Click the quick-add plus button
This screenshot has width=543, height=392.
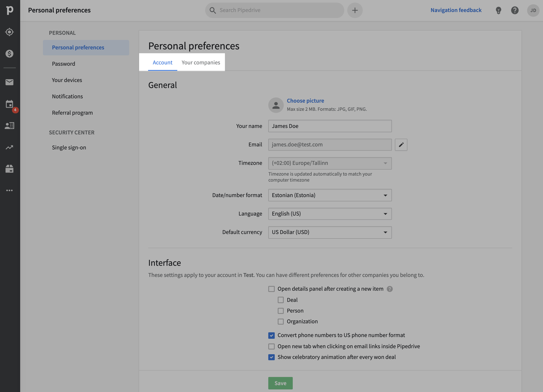click(x=355, y=10)
